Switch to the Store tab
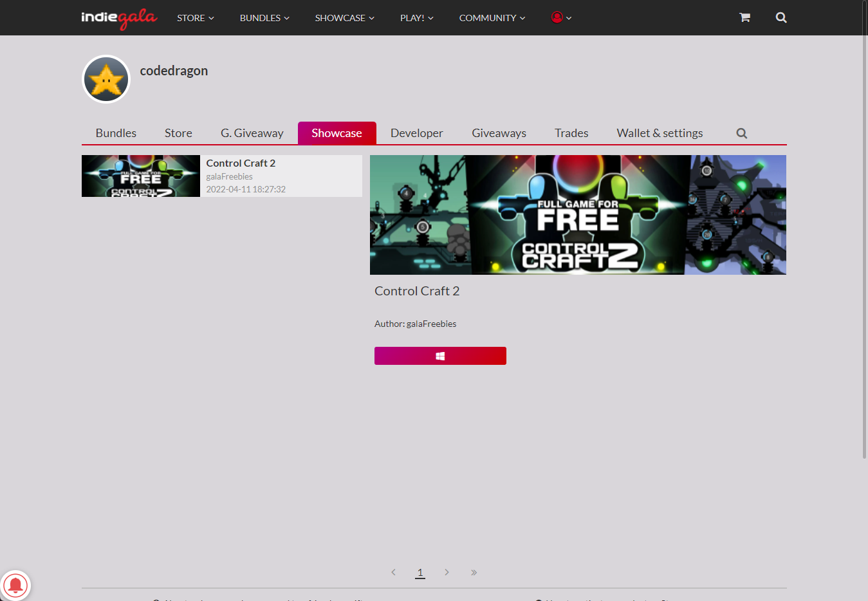The width and height of the screenshot is (868, 601). coord(178,133)
